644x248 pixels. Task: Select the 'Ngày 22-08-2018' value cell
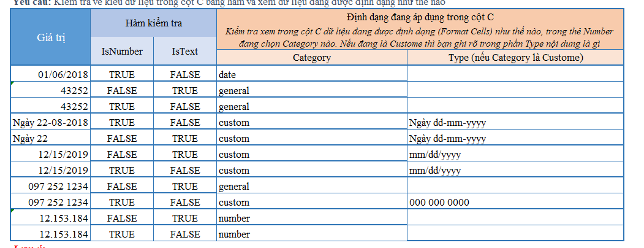(50, 122)
